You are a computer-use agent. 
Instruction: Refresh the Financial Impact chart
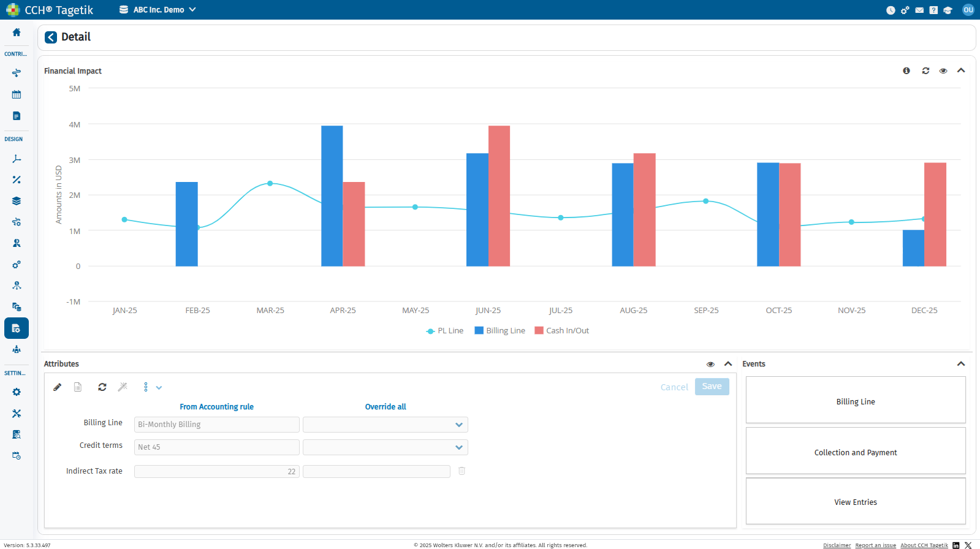[x=925, y=71]
